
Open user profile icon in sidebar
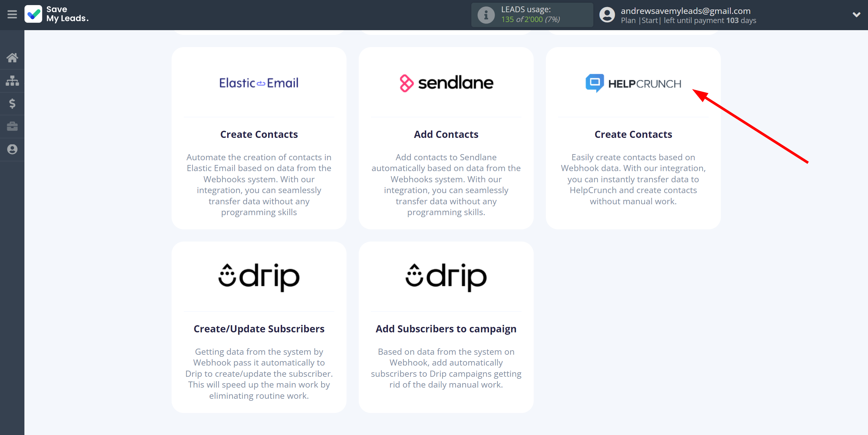coord(12,149)
